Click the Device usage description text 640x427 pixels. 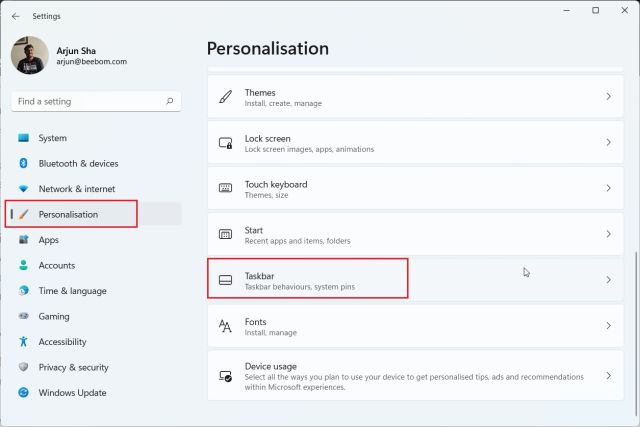click(x=414, y=382)
